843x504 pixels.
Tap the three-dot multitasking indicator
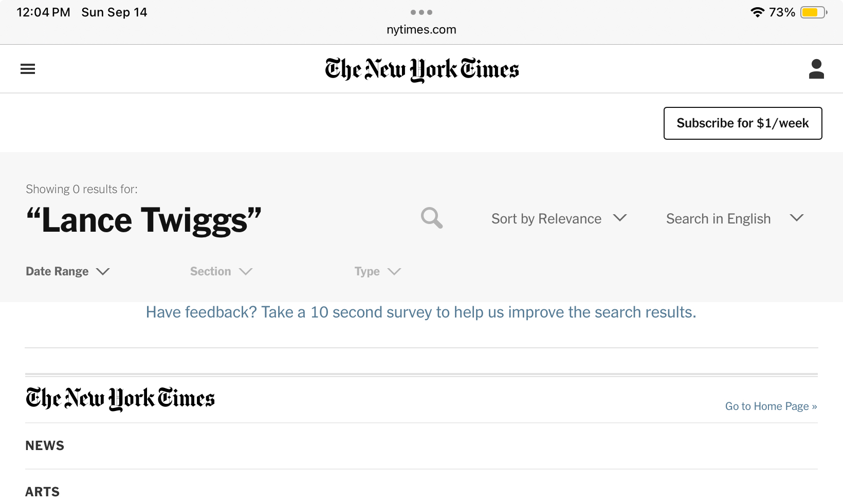coord(421,12)
